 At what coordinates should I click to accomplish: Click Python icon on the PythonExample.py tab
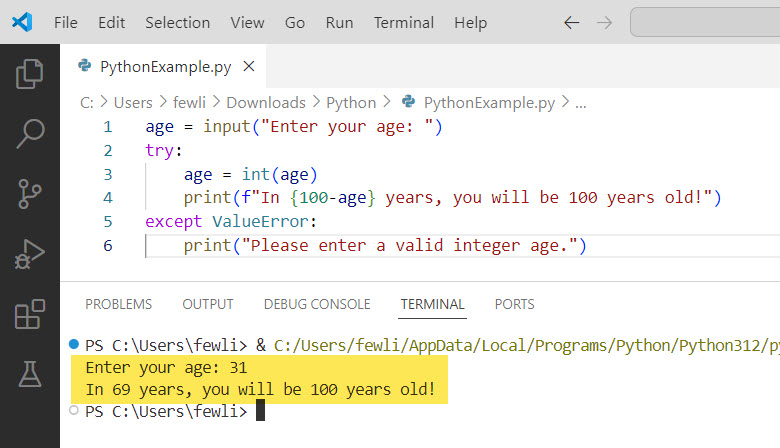85,66
